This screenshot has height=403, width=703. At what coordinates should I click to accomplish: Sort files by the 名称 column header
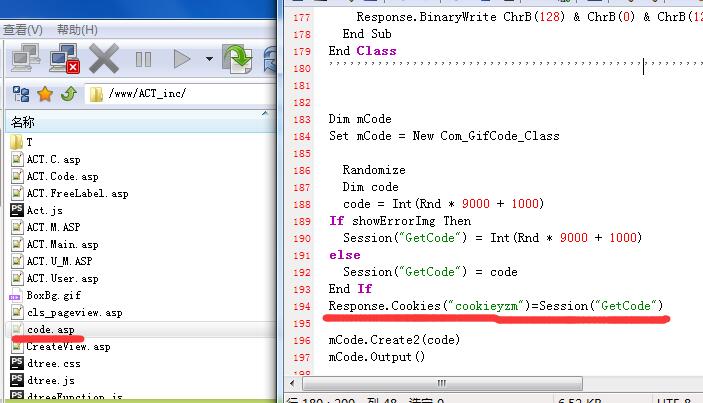(22, 122)
